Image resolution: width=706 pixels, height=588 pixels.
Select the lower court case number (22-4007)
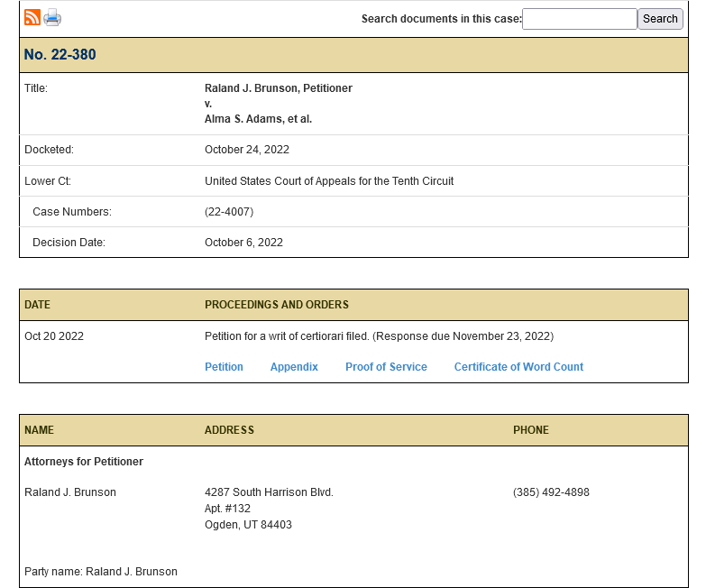[x=229, y=212]
